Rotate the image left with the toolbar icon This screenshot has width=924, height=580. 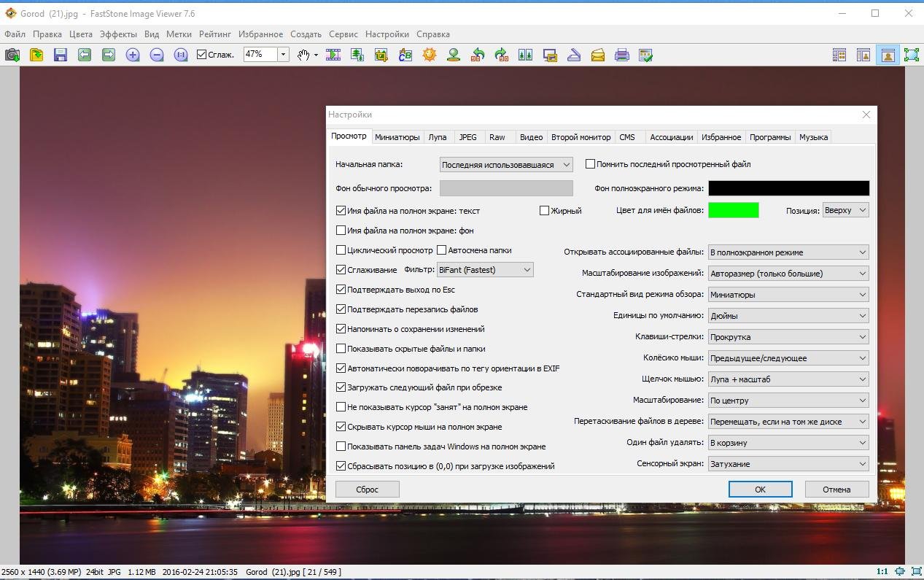478,55
